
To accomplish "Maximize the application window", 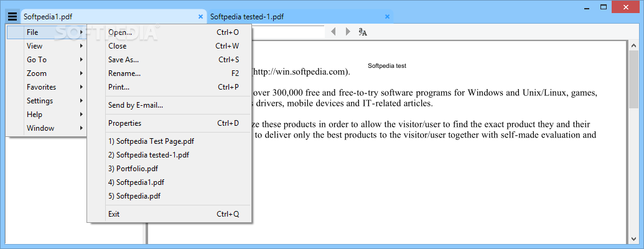I will 604,7.
